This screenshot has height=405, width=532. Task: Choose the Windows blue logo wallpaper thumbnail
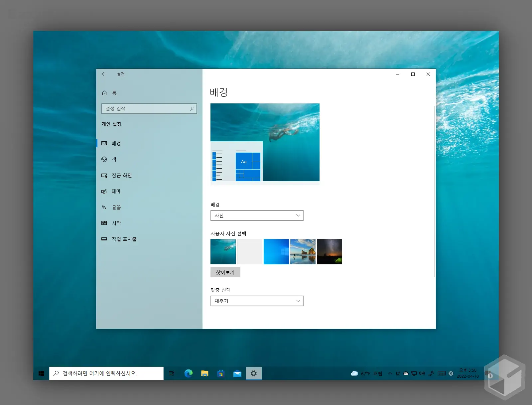[276, 252]
